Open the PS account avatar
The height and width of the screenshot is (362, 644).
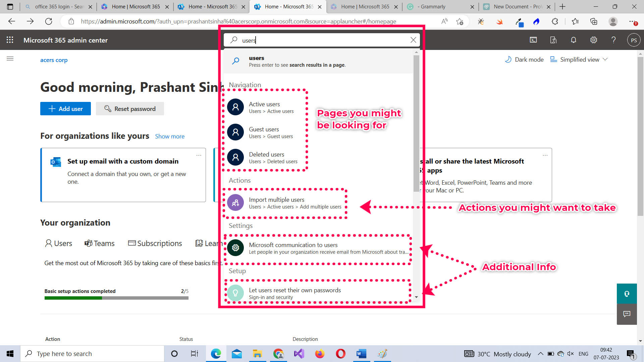pos(634,40)
